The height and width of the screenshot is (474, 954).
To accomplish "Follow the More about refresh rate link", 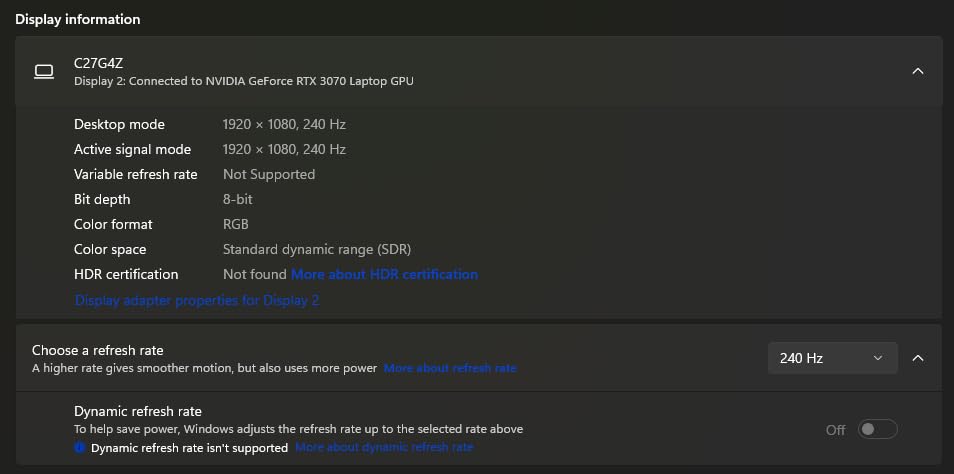I will pos(450,368).
